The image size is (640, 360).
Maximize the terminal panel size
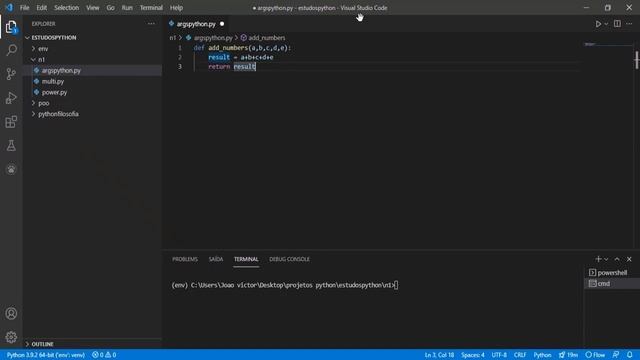point(617,259)
